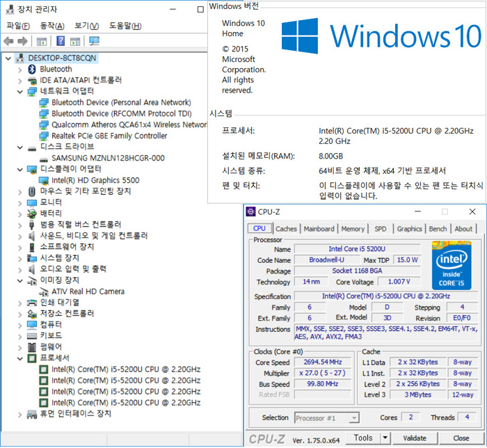Click the 저장소 컨트롤러 category icon
The height and width of the screenshot is (448, 487).
coord(32,314)
